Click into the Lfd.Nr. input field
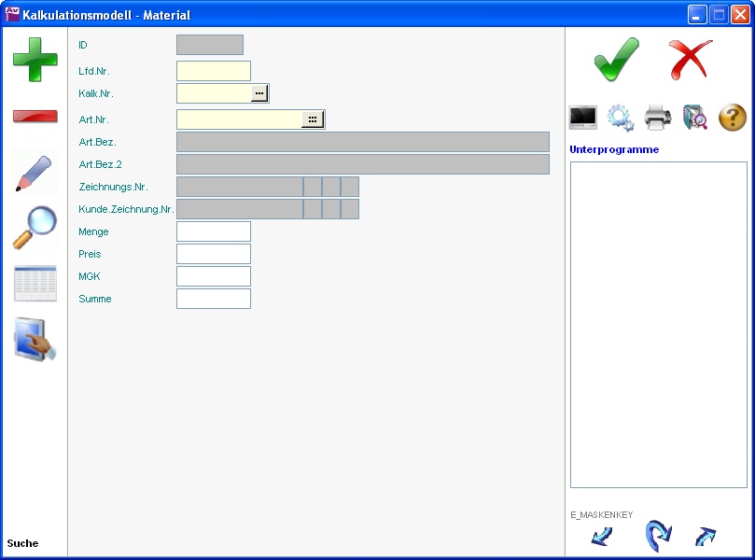Image resolution: width=755 pixels, height=560 pixels. (213, 71)
